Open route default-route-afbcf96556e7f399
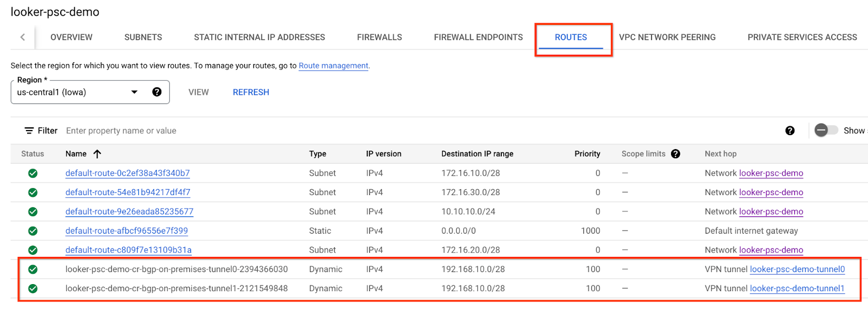 pyautogui.click(x=126, y=231)
